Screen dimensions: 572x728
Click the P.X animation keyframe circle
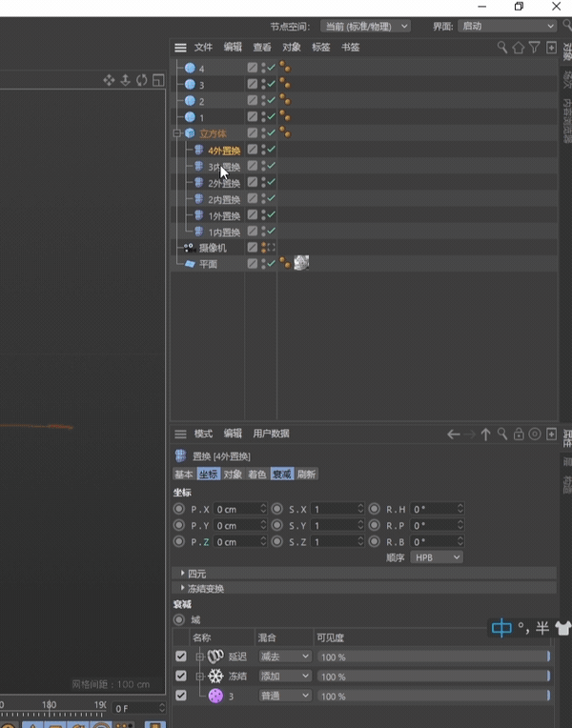click(179, 509)
